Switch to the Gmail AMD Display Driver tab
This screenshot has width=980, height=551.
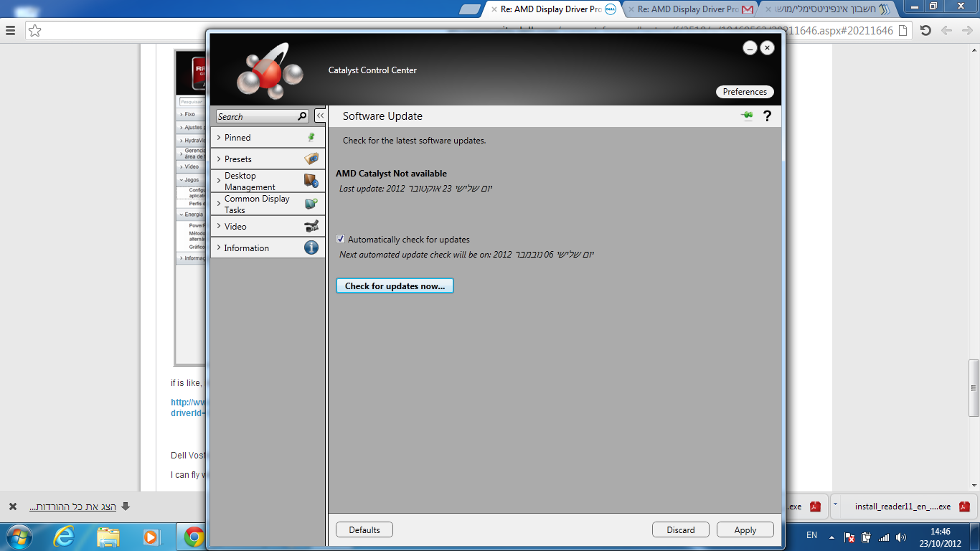pyautogui.click(x=689, y=9)
